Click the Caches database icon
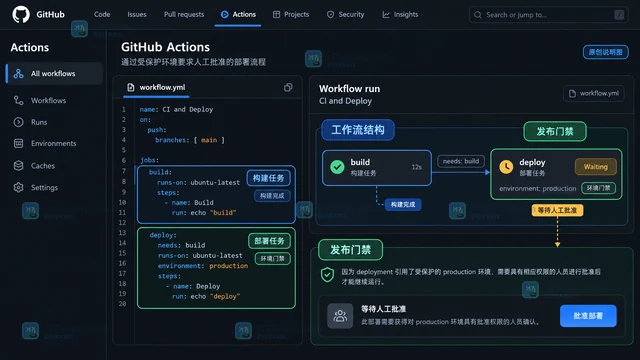The width and height of the screenshot is (640, 360). click(x=18, y=166)
